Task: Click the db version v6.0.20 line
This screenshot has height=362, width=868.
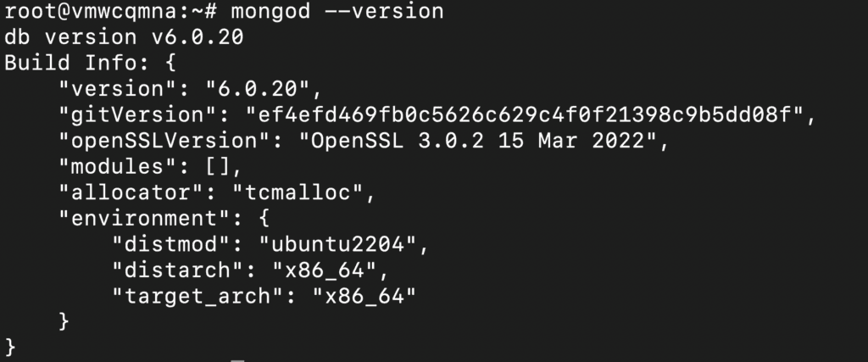Action: click(x=120, y=37)
